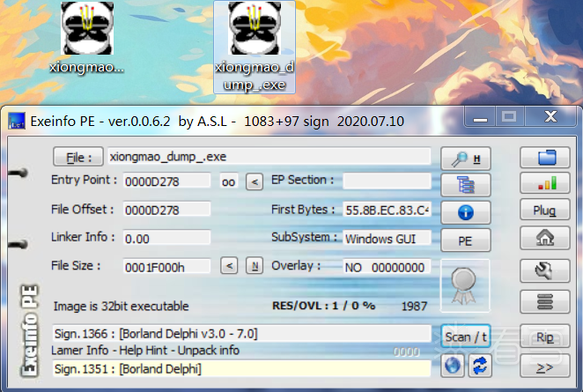The height and width of the screenshot is (392, 583).
Task: Click the File Offset value 0000D278
Action: pos(166,210)
